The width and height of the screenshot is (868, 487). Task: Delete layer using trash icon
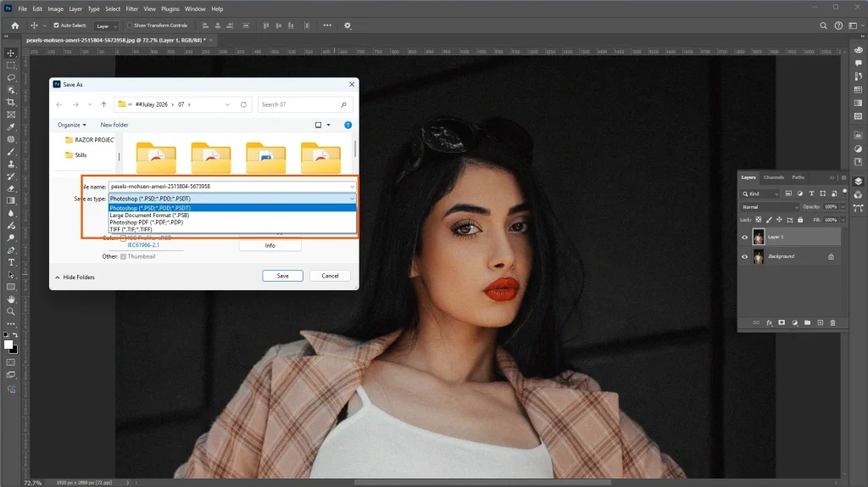tap(832, 322)
